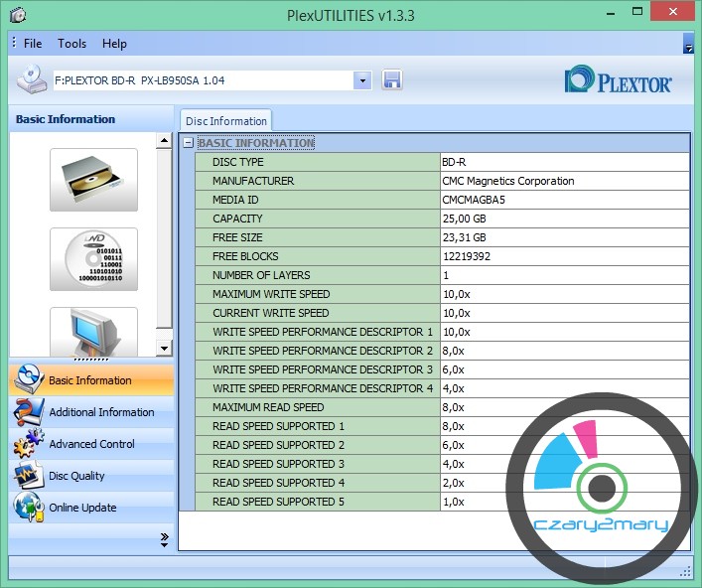Image resolution: width=702 pixels, height=588 pixels.
Task: Click the computer monitor icon in left panel
Action: pyautogui.click(x=93, y=331)
